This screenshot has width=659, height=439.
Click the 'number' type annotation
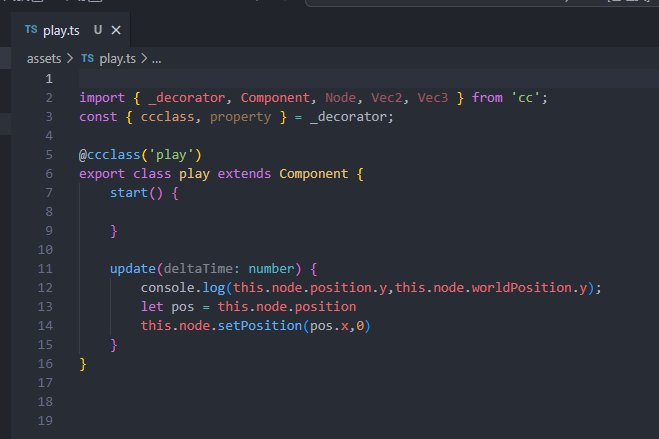272,268
